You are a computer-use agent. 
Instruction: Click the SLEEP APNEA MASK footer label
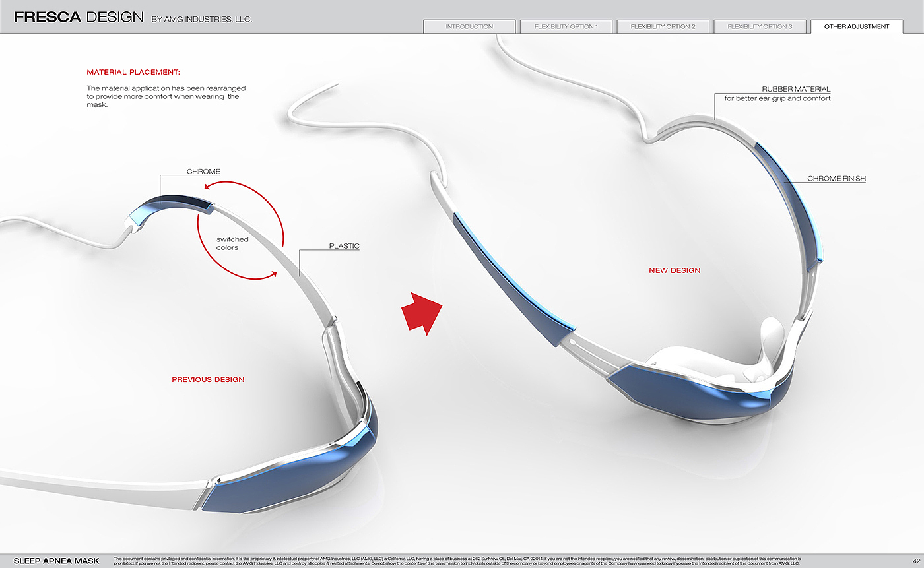pos(57,561)
